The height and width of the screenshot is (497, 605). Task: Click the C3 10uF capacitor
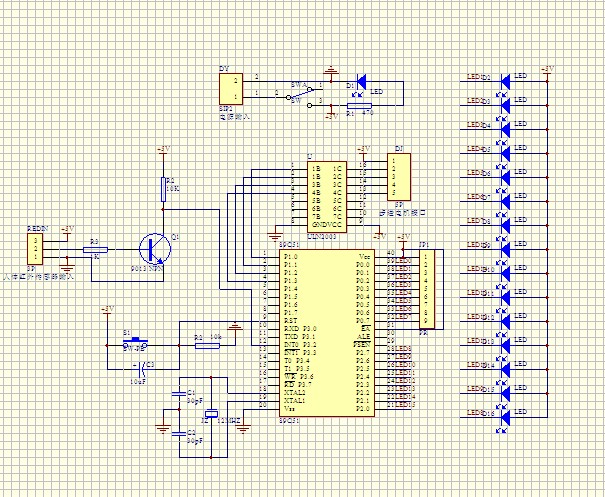[x=142, y=369]
